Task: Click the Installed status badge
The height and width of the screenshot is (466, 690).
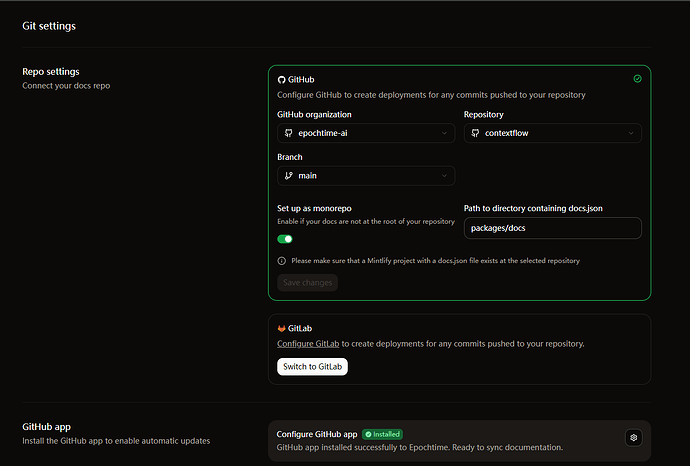Action: (382, 434)
